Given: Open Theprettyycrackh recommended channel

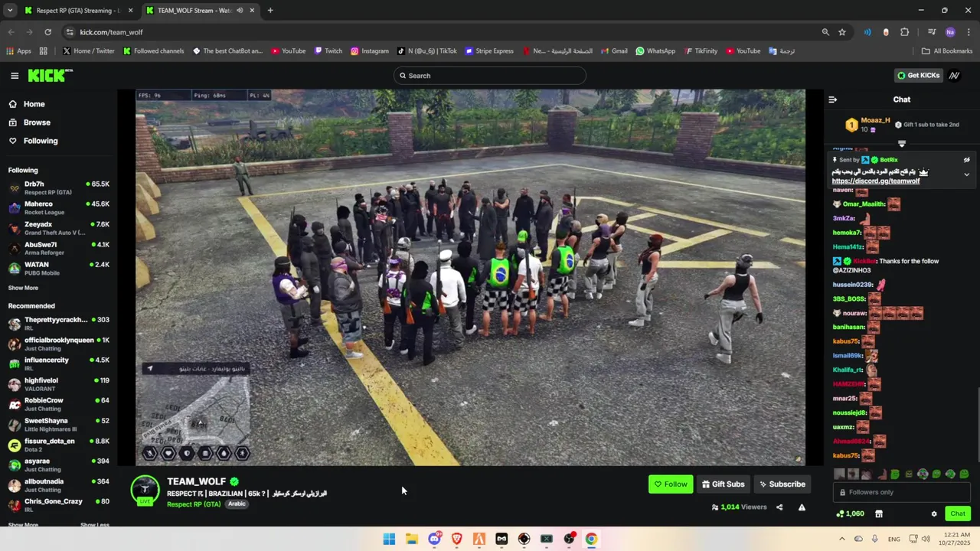Looking at the screenshot, I should coord(59,323).
